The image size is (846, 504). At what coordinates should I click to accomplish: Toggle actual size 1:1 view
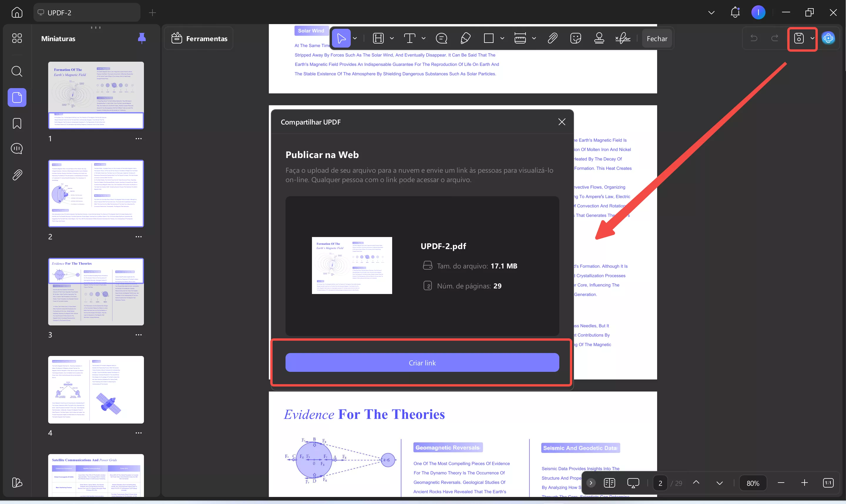point(828,483)
